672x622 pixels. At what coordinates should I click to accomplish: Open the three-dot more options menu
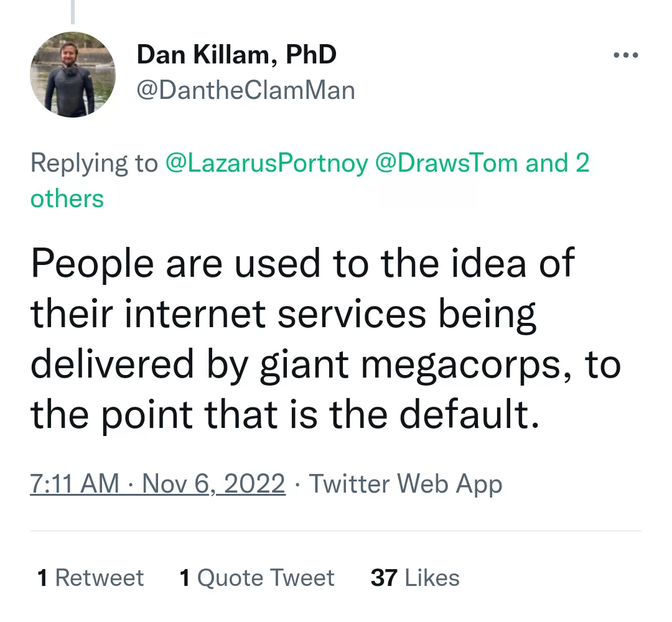[x=626, y=55]
